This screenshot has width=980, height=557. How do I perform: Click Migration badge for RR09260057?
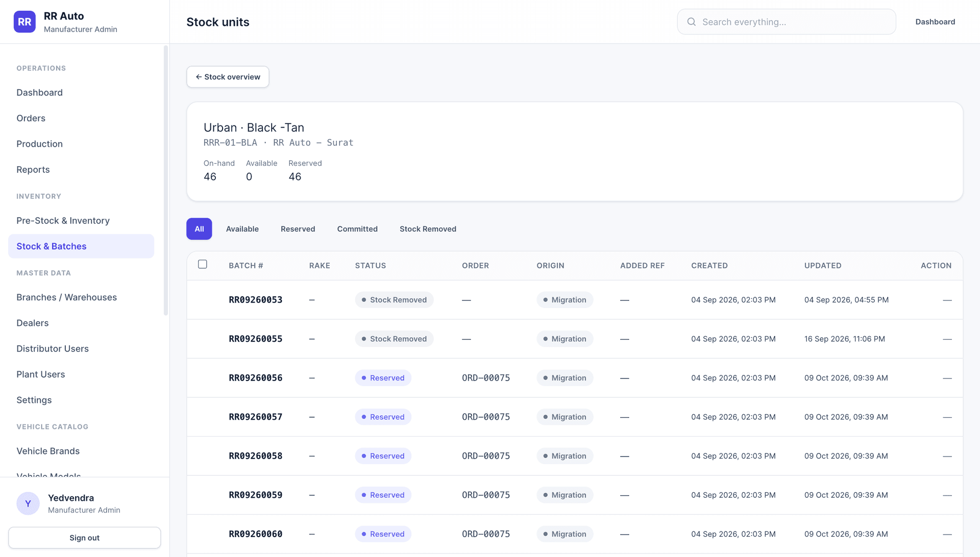point(565,417)
